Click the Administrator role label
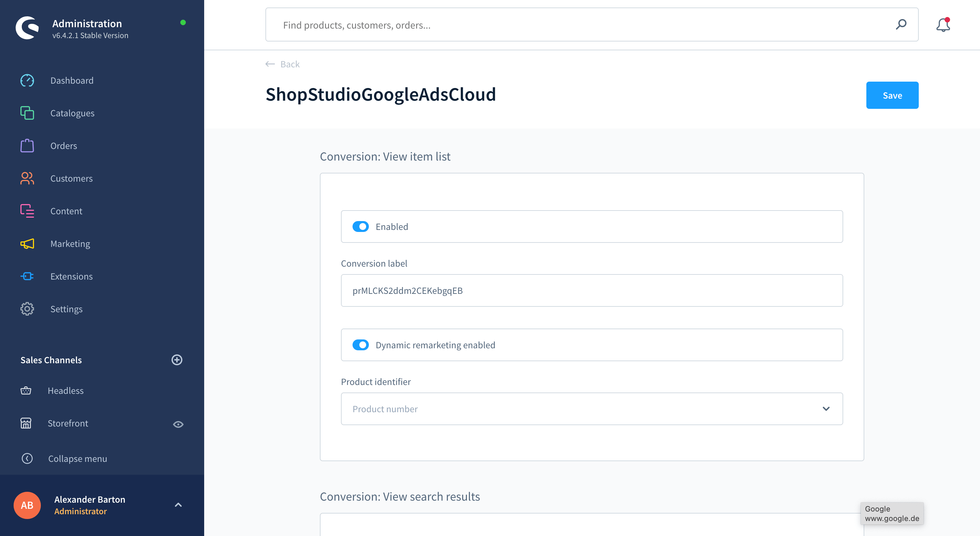The width and height of the screenshot is (980, 536). point(80,511)
